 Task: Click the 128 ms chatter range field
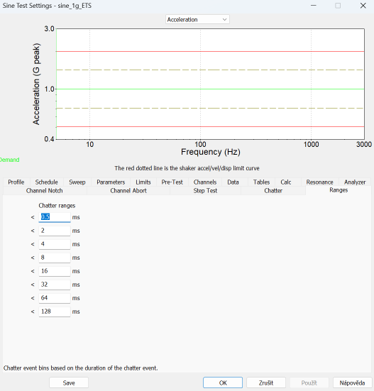coord(54,312)
